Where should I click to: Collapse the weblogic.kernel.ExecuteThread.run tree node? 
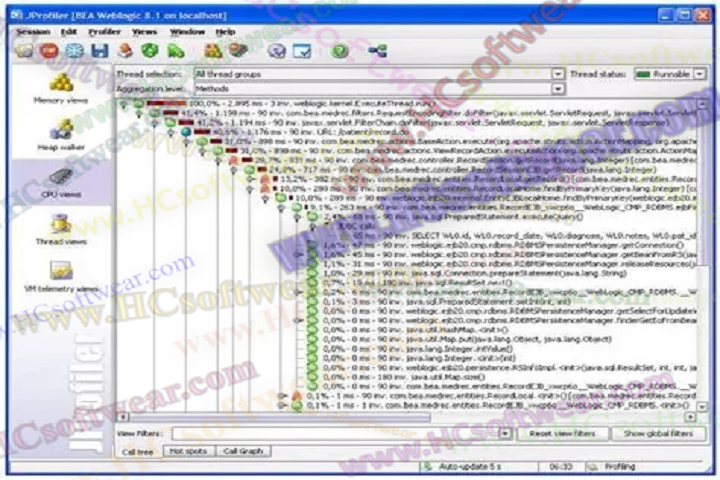click(123, 105)
